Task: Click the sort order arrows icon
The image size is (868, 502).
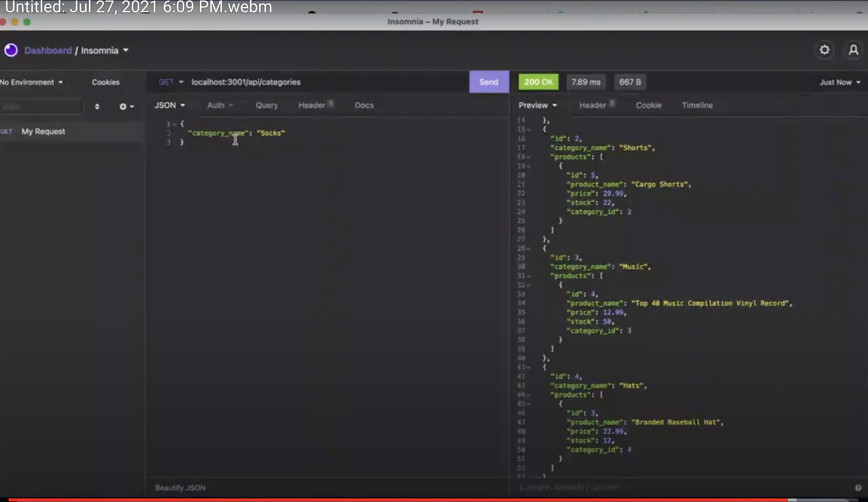Action: pos(97,107)
